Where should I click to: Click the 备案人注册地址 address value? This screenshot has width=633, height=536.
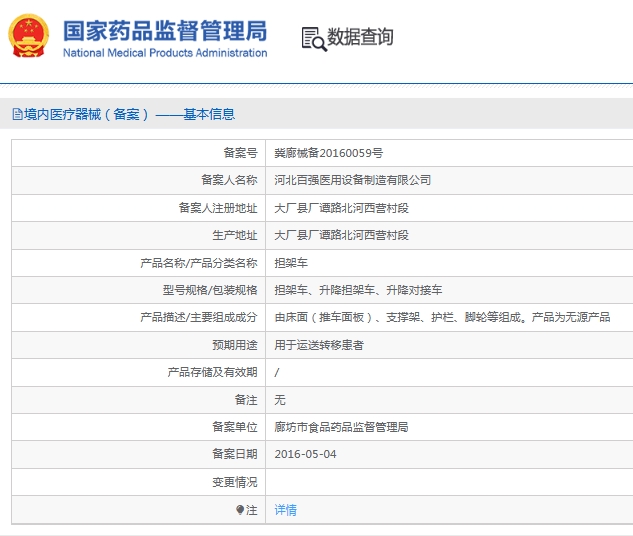(341, 208)
